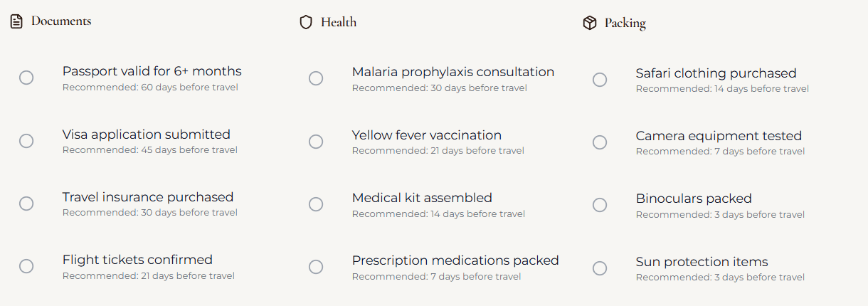Screen dimensions: 868x306
Task: Check off Binoculars packed
Action: click(600, 205)
